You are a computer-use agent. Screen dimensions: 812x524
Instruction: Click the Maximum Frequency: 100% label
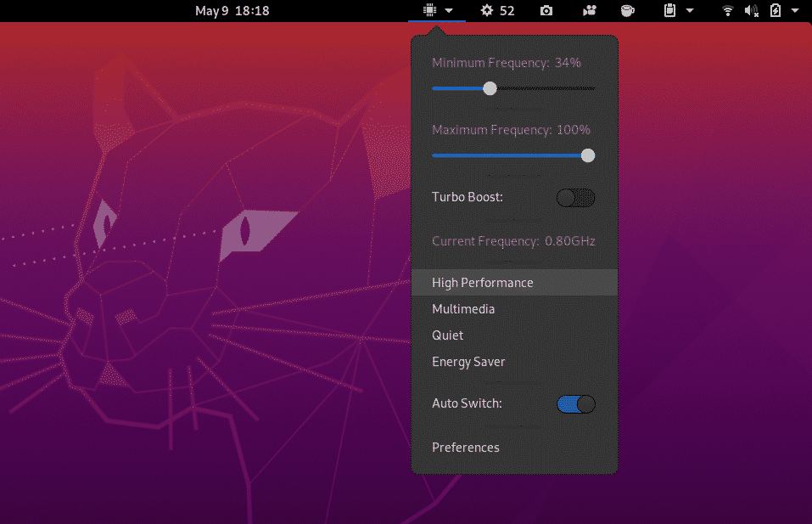tap(511, 130)
